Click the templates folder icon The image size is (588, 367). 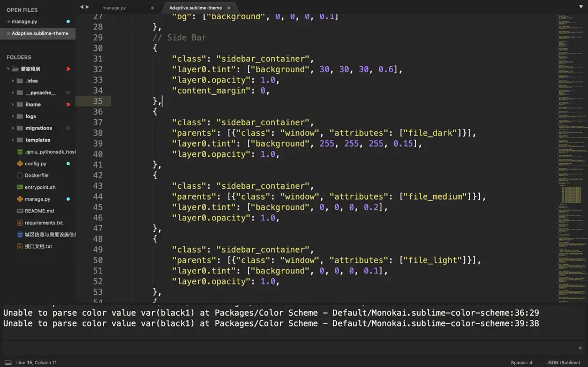coord(20,140)
